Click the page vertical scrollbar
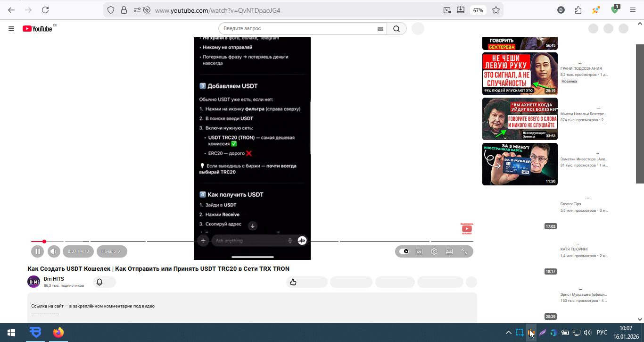644x342 pixels. click(640, 114)
